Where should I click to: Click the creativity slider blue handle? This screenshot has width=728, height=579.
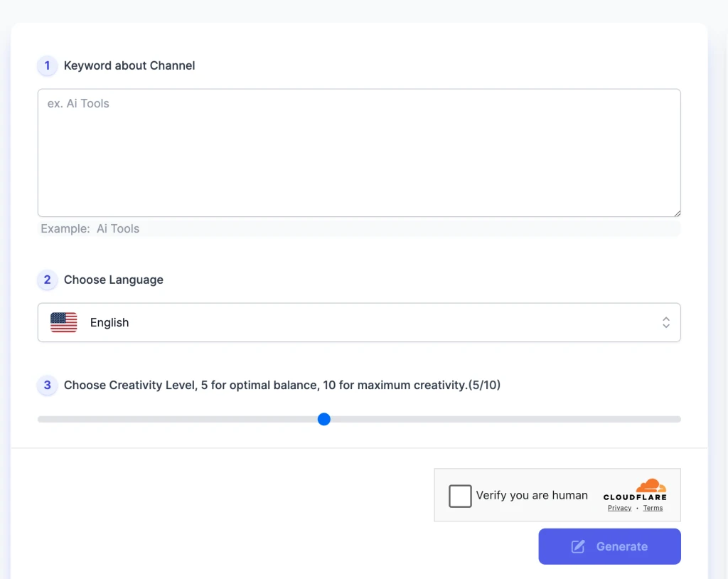click(x=324, y=420)
